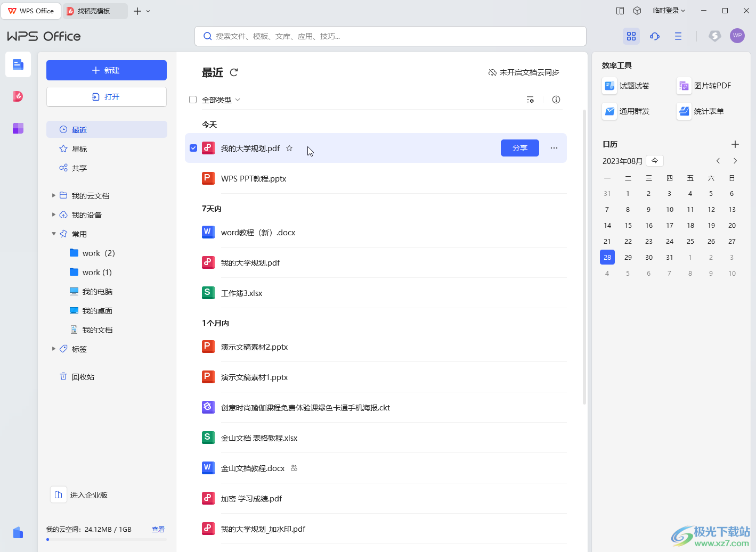Click the refresh icon next to 最近
756x552 pixels.
pyautogui.click(x=234, y=72)
